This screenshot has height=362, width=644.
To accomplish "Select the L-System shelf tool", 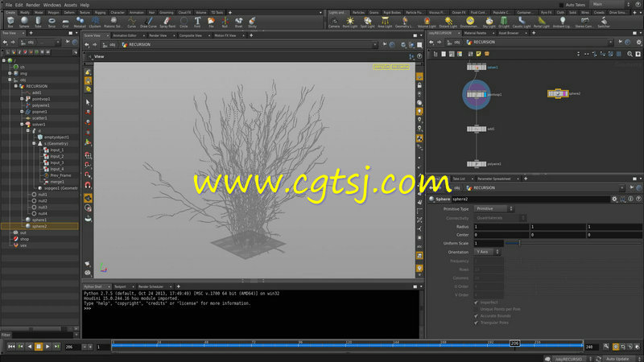I will click(x=95, y=22).
